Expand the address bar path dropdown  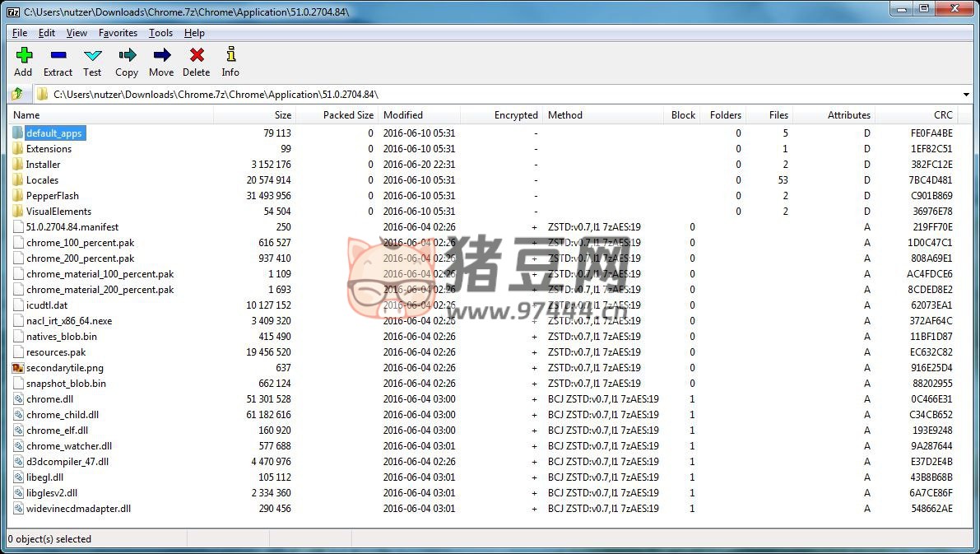point(966,95)
